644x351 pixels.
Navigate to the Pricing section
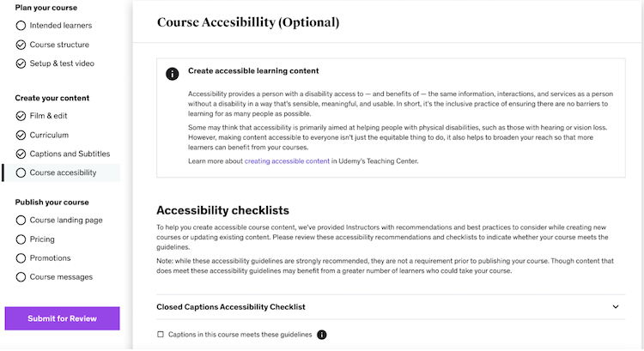tap(42, 239)
